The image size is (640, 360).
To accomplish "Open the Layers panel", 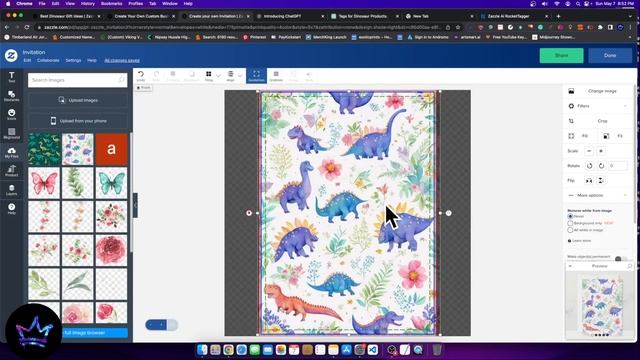I will coord(11,190).
